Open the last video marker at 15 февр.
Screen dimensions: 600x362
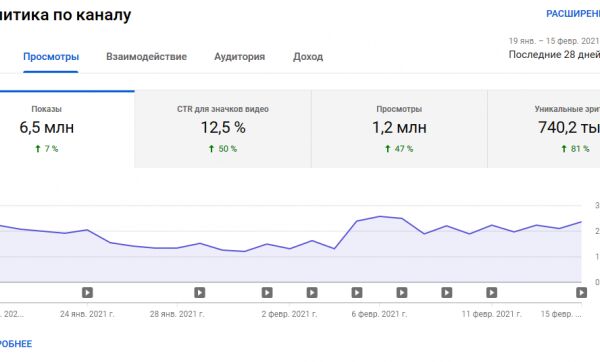(x=581, y=293)
